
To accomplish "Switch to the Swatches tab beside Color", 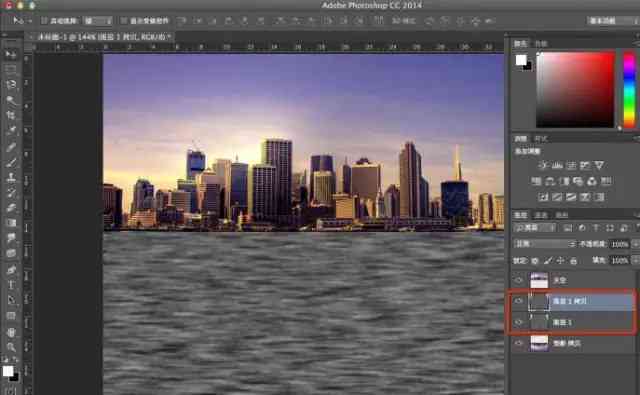I will (541, 43).
